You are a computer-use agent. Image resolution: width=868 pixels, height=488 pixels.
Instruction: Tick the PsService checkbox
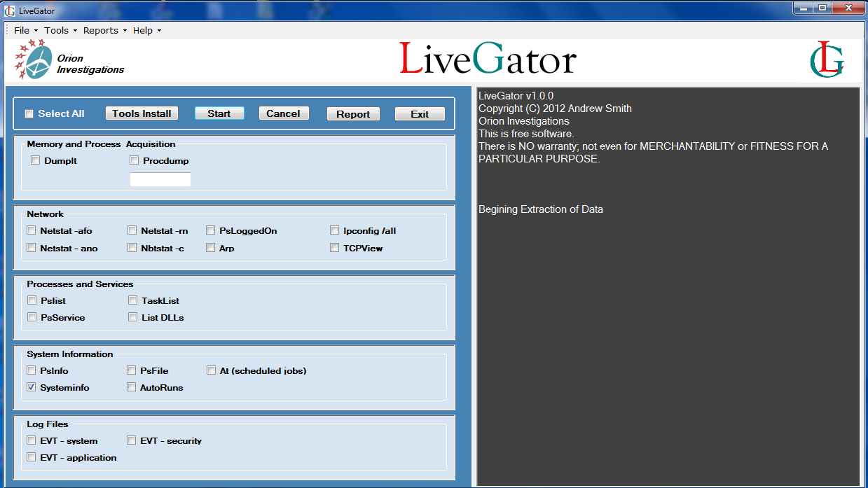tap(32, 317)
